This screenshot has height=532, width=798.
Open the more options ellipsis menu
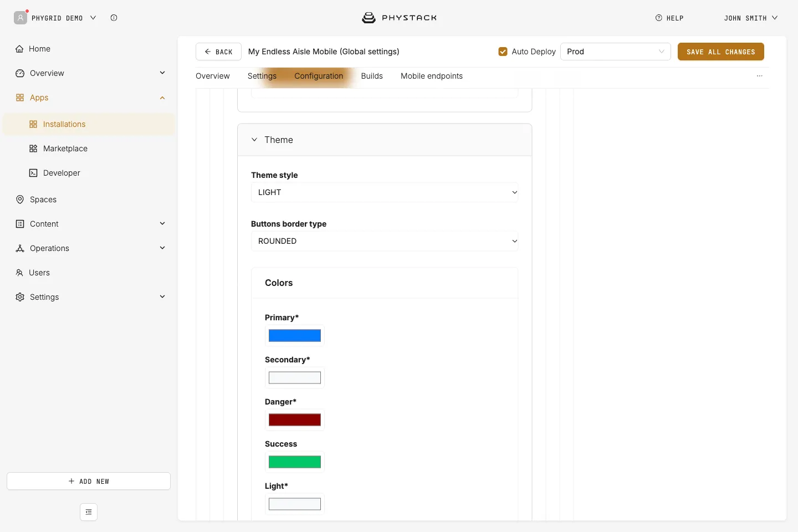pyautogui.click(x=760, y=76)
